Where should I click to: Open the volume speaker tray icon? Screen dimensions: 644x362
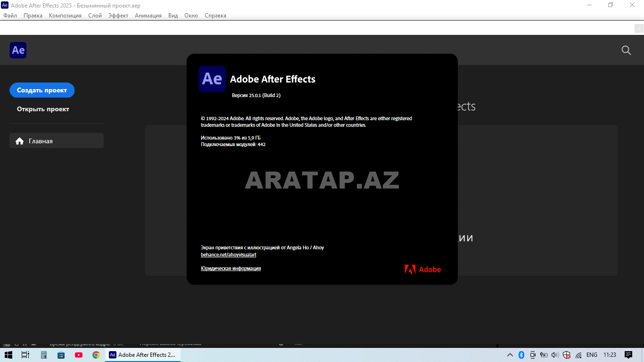pos(555,355)
